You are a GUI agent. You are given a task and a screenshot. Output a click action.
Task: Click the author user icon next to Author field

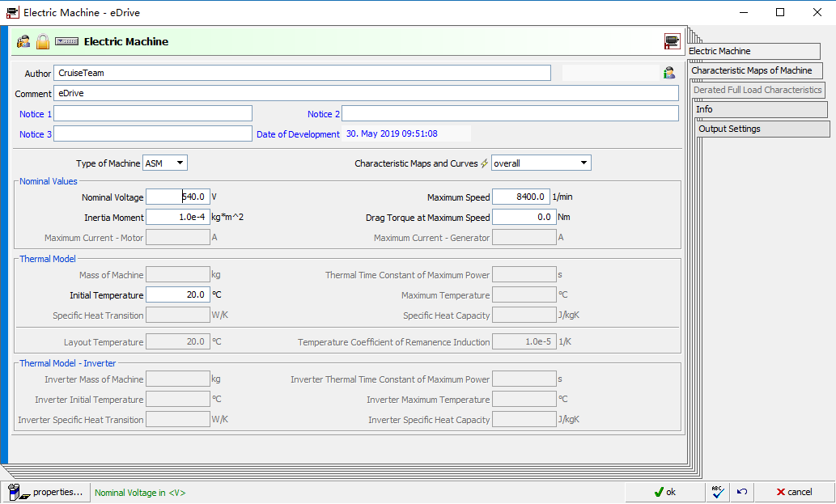pyautogui.click(x=669, y=73)
